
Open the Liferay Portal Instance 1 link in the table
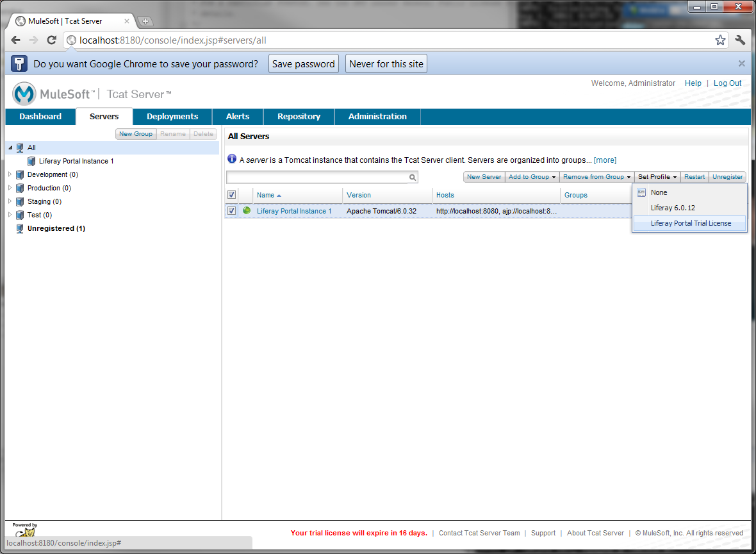click(294, 211)
